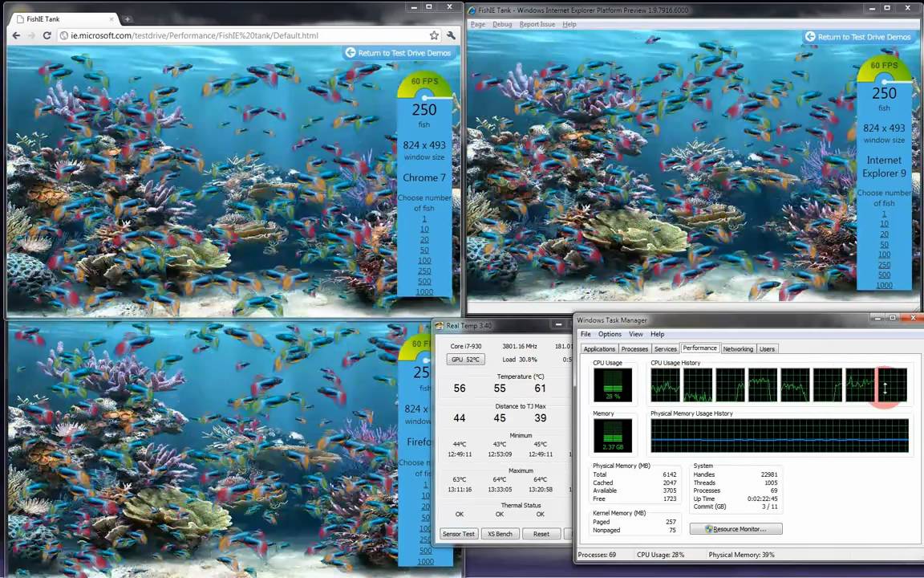
Task: Minimize the Internet Explorer Platform Preview window
Action: tap(872, 8)
